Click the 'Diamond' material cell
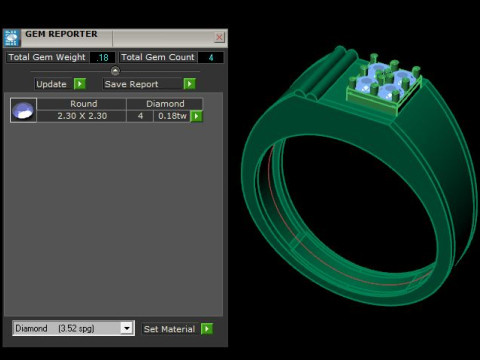This screenshot has height=360, width=480. [165, 104]
